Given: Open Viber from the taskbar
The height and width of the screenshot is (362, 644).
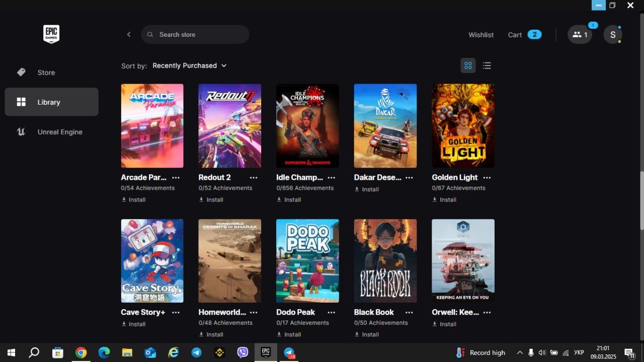Looking at the screenshot, I should (243, 352).
